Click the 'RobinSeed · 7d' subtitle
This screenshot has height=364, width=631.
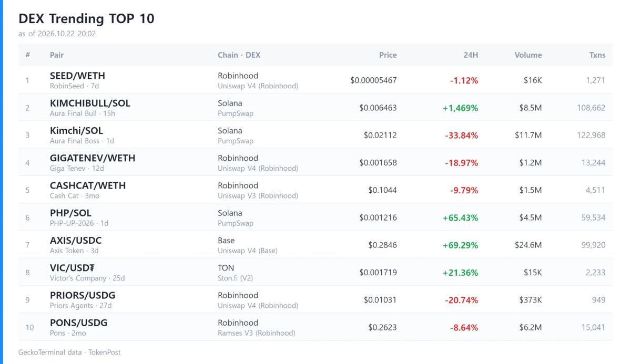(x=74, y=86)
